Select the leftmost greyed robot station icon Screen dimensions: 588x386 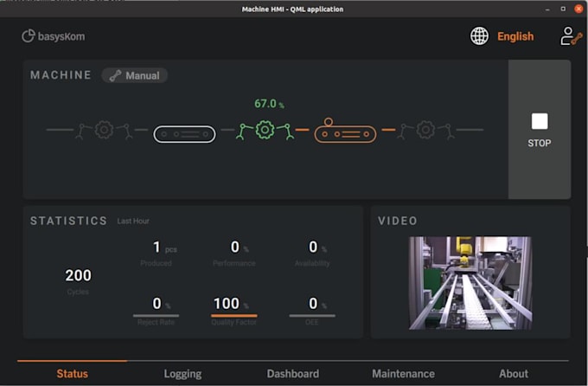[x=104, y=130]
